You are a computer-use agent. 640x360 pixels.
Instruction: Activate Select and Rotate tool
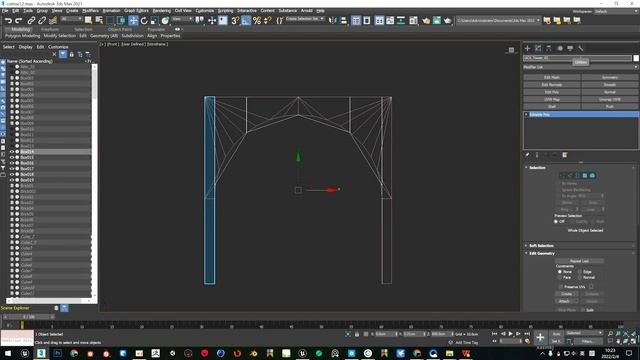[144, 20]
